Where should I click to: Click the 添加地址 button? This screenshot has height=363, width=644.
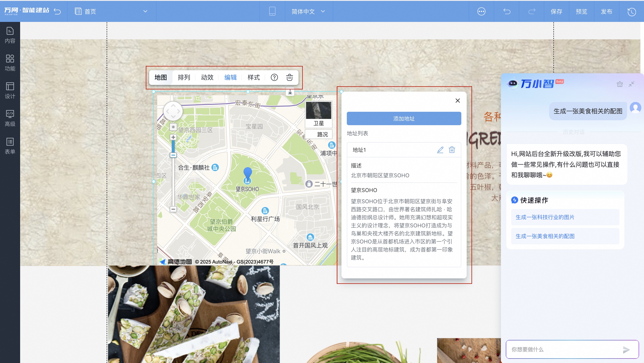pos(404,118)
